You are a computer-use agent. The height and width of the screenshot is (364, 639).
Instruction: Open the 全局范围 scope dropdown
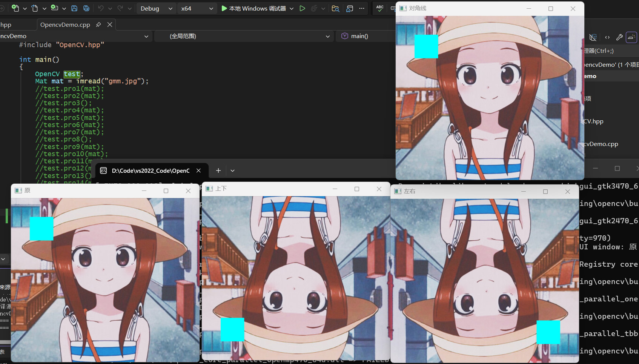(x=244, y=36)
